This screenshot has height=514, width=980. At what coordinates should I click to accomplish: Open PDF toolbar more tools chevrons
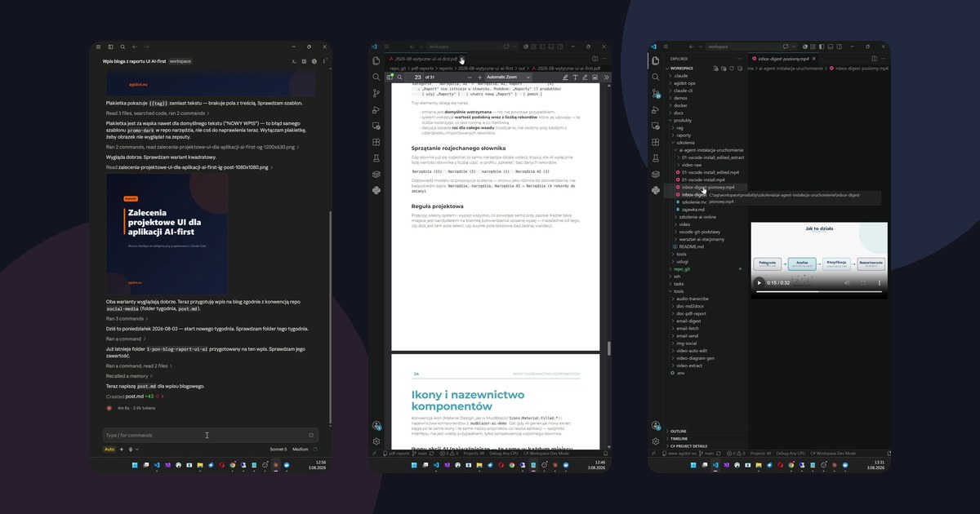(x=606, y=77)
